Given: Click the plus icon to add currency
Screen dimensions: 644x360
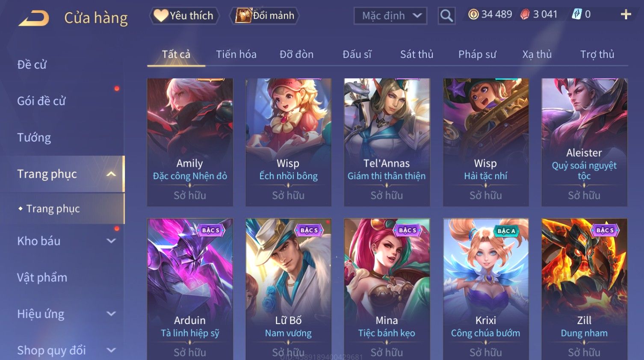Looking at the screenshot, I should pyautogui.click(x=626, y=15).
